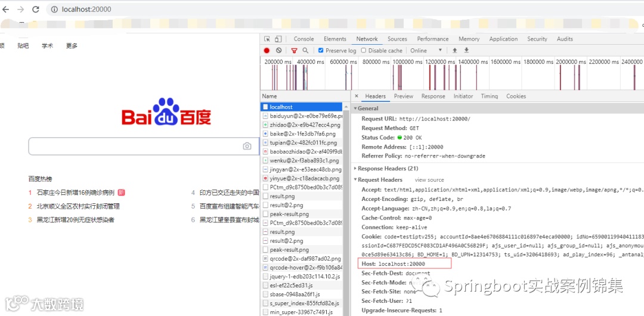Switch to request Initiator tab
Screen dimensions: 644x316
click(x=463, y=96)
